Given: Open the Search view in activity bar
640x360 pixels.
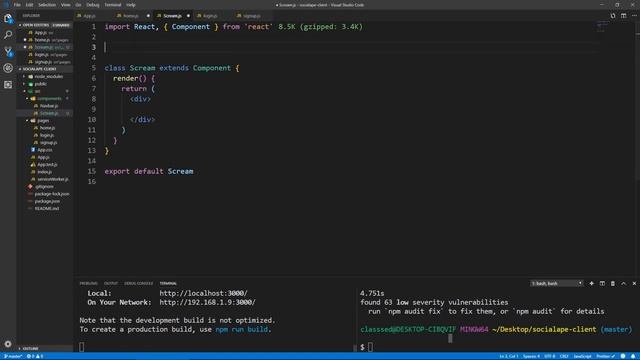Looking at the screenshot, I should pos(8,35).
